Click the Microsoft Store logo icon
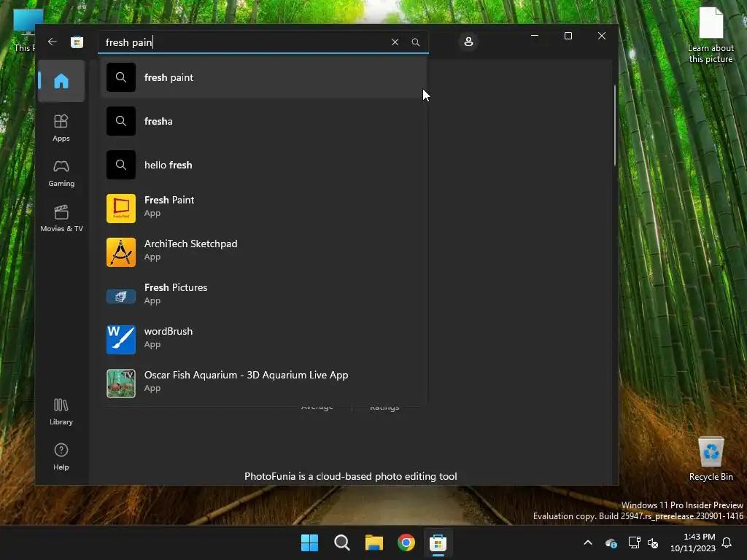This screenshot has width=747, height=560. click(x=77, y=42)
